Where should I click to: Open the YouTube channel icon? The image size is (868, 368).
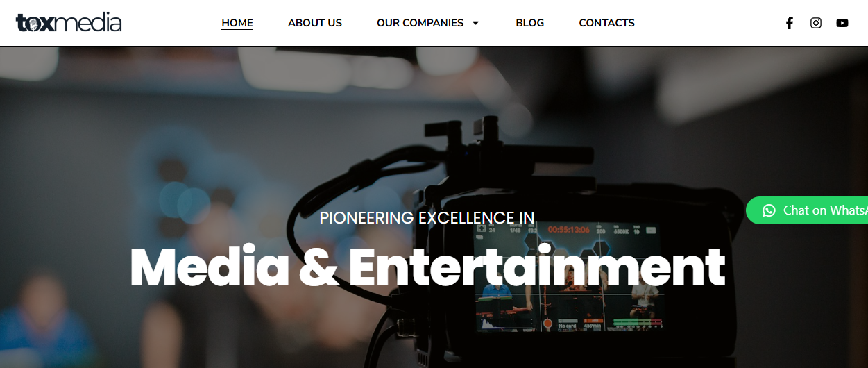point(842,23)
